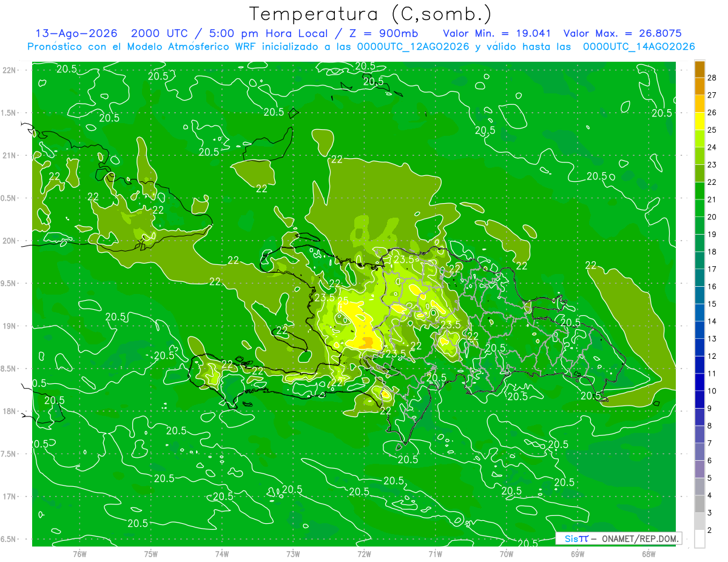
Task: Click the latitude axis label '22N'
Action: click(x=9, y=70)
